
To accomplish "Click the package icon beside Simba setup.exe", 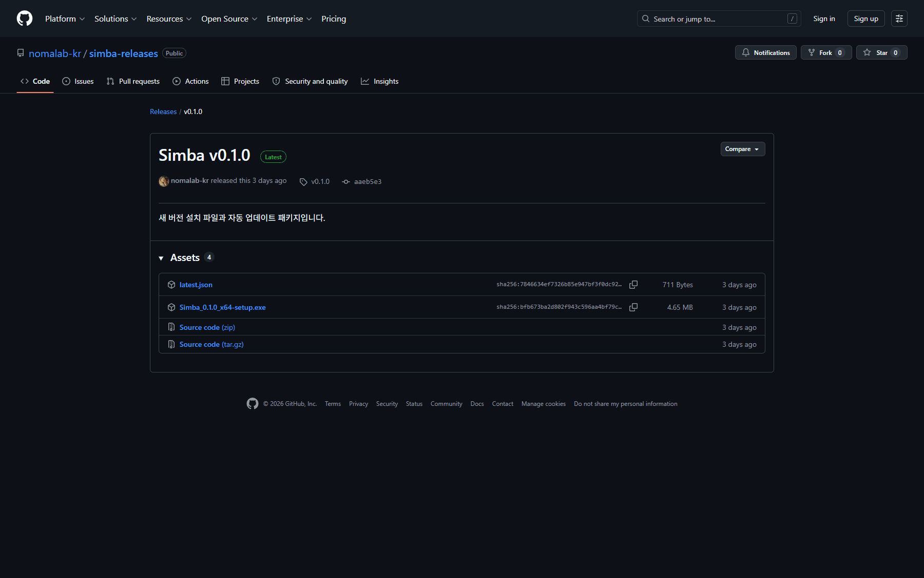I will tap(171, 307).
